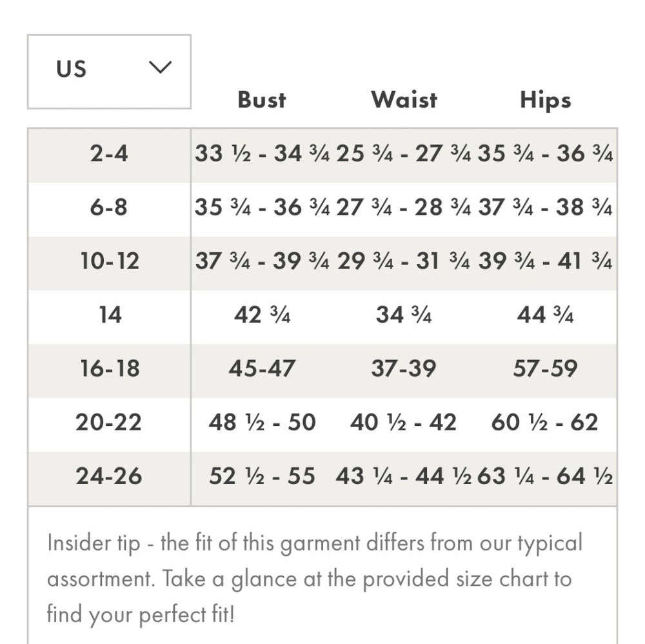Click the 16-18 size row label
Viewport: 645px width, 644px height.
pyautogui.click(x=110, y=368)
